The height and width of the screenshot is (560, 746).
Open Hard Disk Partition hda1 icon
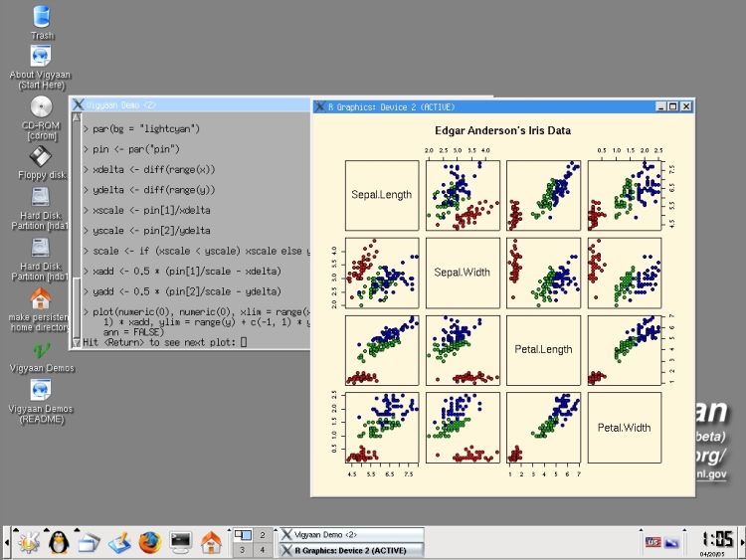[x=41, y=197]
